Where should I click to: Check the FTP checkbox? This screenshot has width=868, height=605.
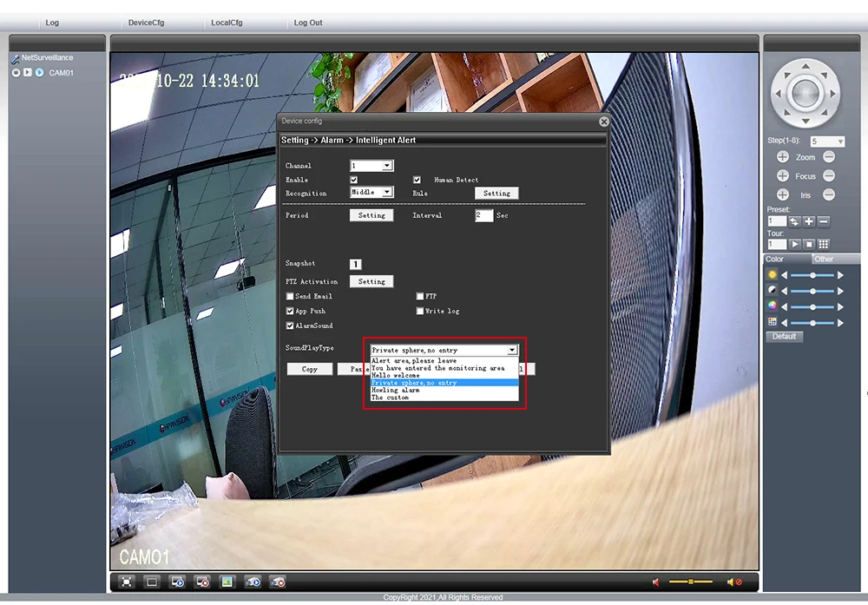click(x=420, y=297)
